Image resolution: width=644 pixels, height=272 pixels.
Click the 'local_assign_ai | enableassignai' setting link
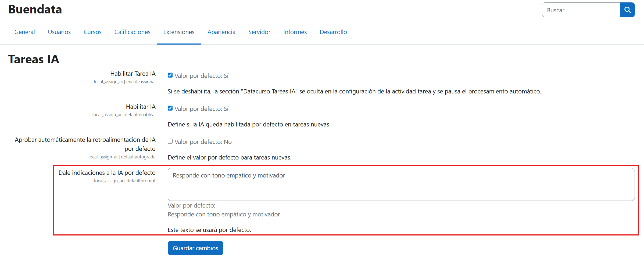point(125,82)
